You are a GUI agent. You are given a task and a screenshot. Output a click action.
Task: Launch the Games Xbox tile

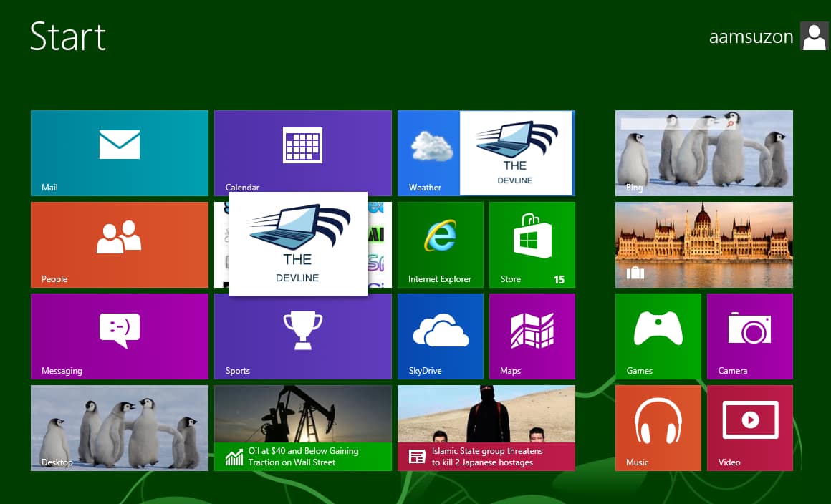[658, 336]
